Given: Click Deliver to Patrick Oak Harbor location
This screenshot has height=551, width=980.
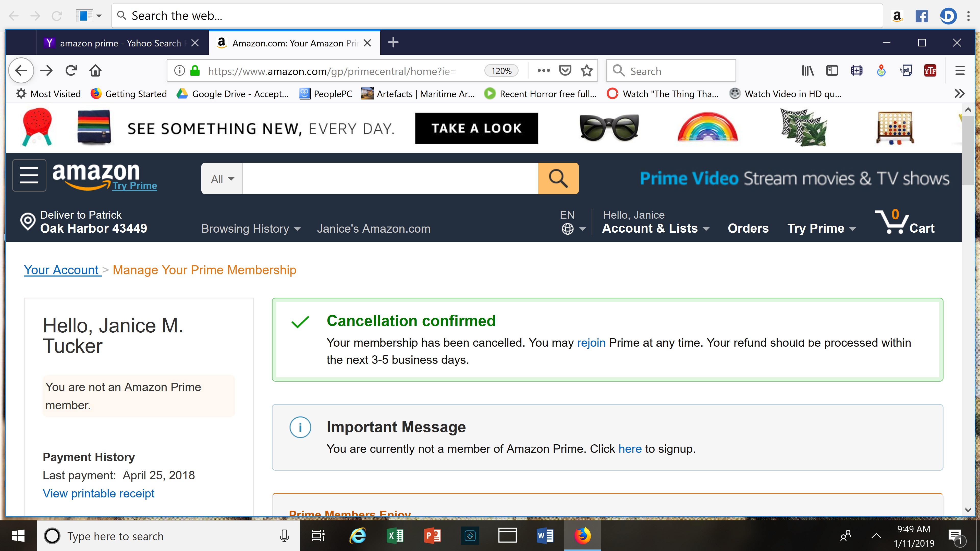Looking at the screenshot, I should pyautogui.click(x=84, y=222).
